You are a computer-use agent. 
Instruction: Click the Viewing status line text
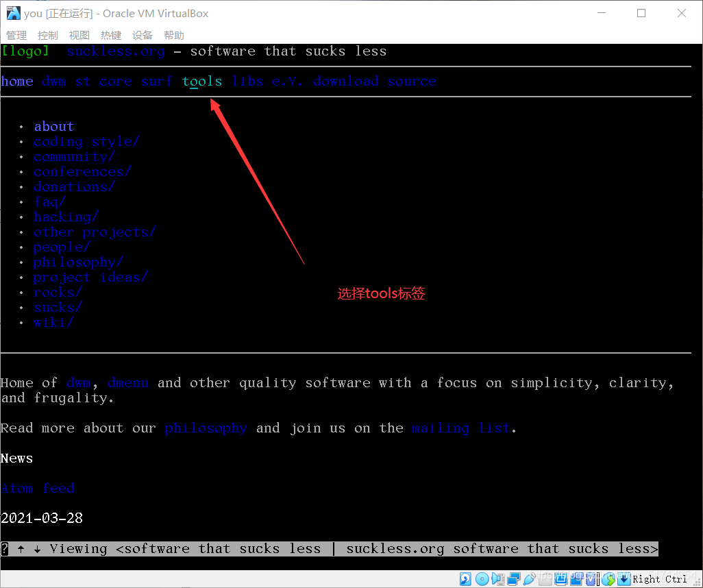tap(354, 548)
